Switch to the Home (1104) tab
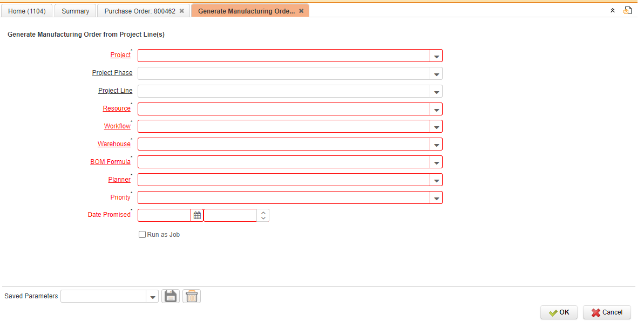The height and width of the screenshot is (328, 644). 26,11
